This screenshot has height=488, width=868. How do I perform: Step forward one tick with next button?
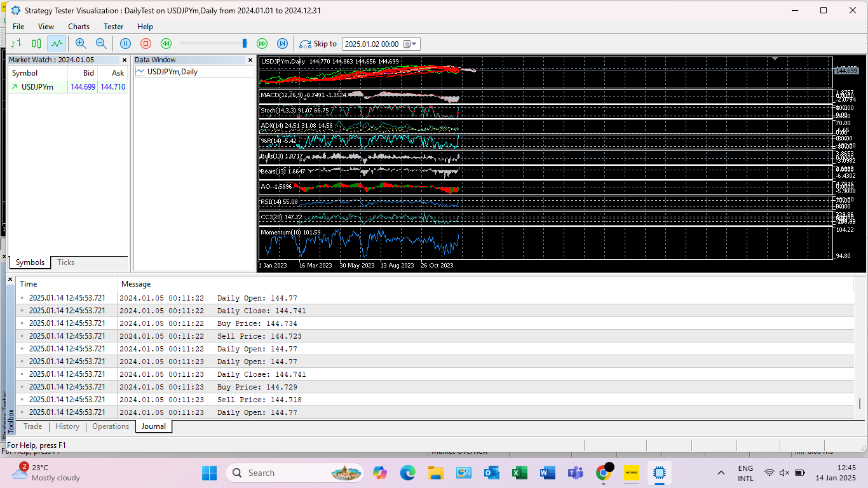pyautogui.click(x=282, y=43)
